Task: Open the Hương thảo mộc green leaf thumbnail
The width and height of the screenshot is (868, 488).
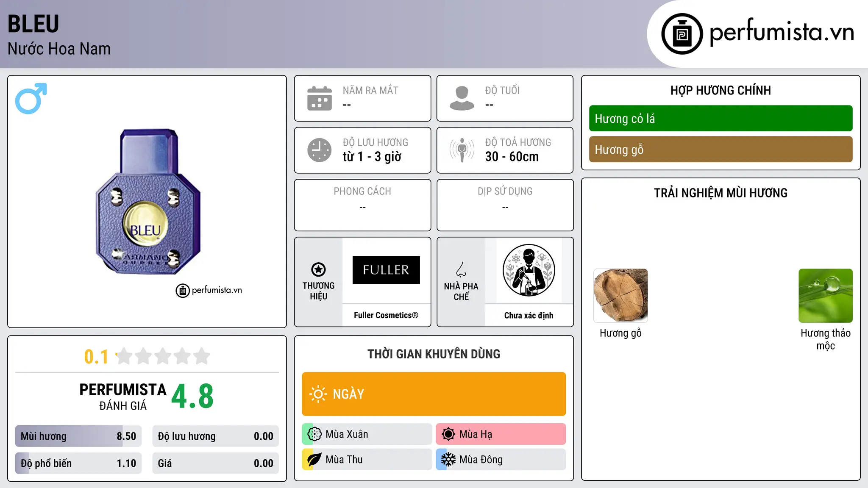Action: click(826, 296)
